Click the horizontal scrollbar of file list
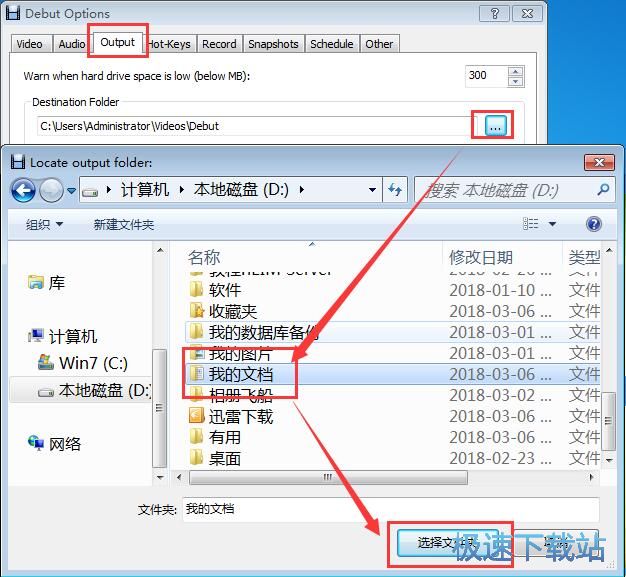The image size is (626, 577). click(x=328, y=477)
